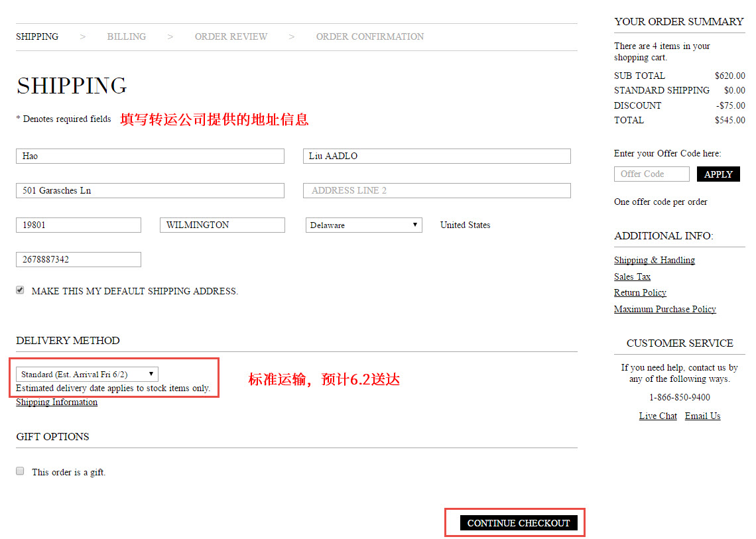Start a Live Chat with customer service
This screenshot has width=756, height=539.
[x=658, y=416]
